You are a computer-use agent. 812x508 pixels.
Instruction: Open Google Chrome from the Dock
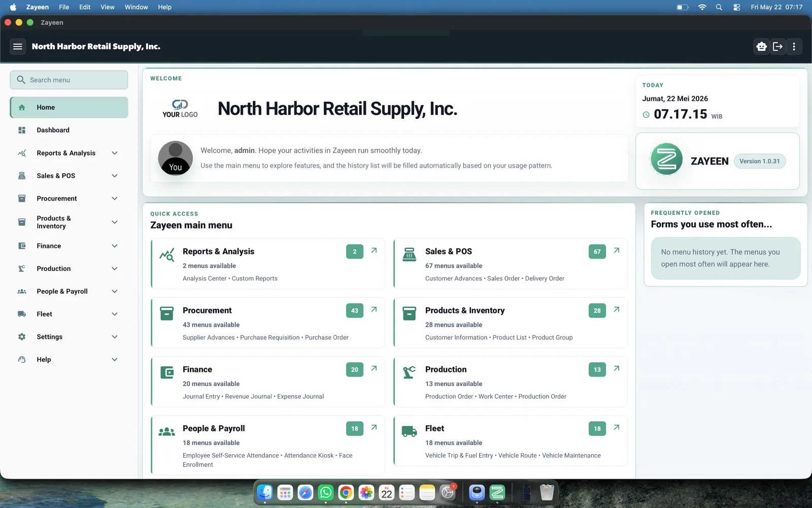point(346,492)
